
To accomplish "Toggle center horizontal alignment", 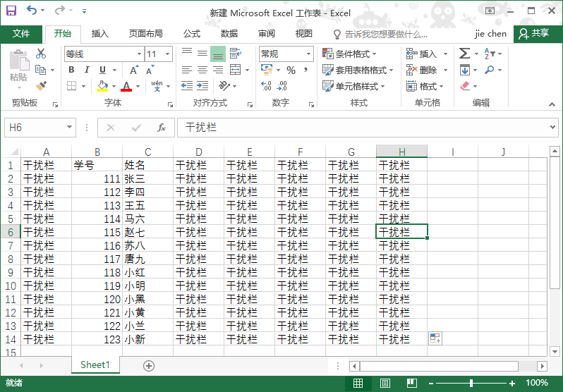I will point(202,70).
